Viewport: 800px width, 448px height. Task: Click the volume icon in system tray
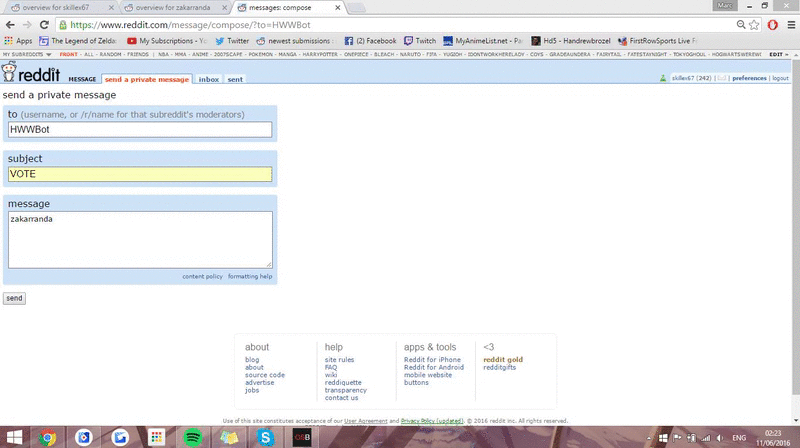[720, 438]
